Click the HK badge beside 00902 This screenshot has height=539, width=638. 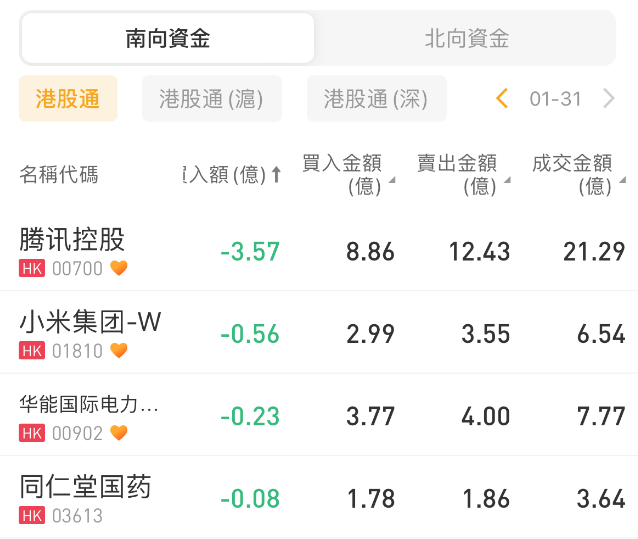coord(32,433)
